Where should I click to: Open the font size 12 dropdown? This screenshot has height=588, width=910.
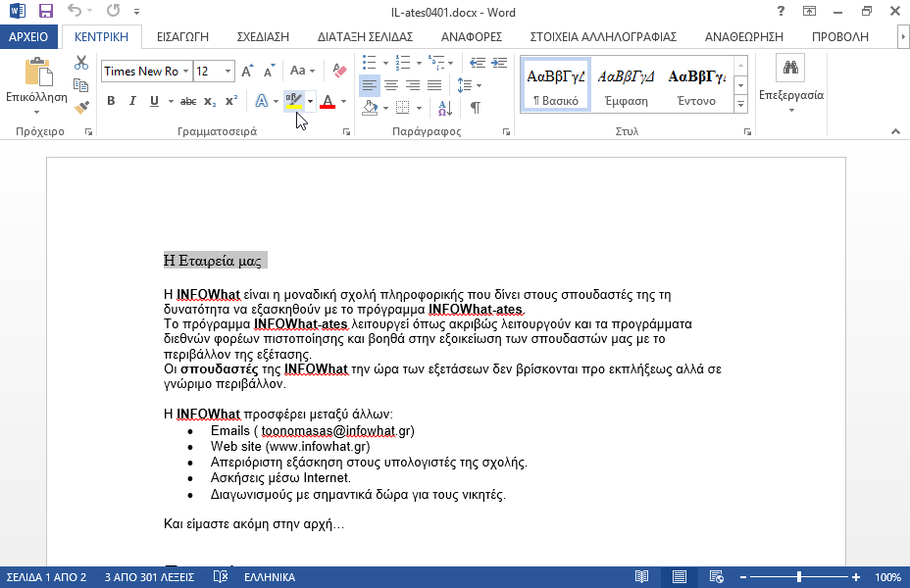(x=228, y=71)
